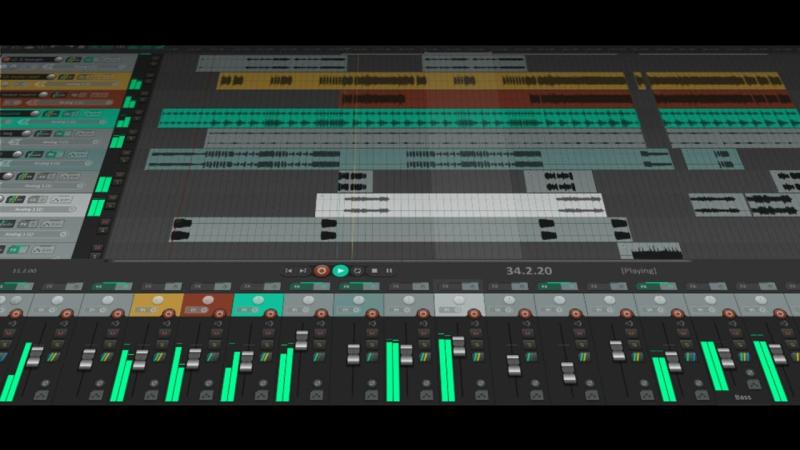
Task: Click the pan knob on teal mixer channel
Action: click(258, 300)
